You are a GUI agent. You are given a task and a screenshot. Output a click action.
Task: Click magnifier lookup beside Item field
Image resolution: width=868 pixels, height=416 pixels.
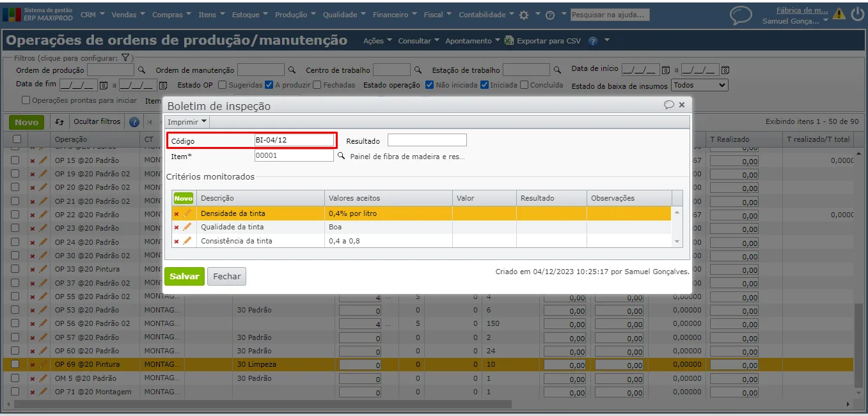tap(341, 156)
